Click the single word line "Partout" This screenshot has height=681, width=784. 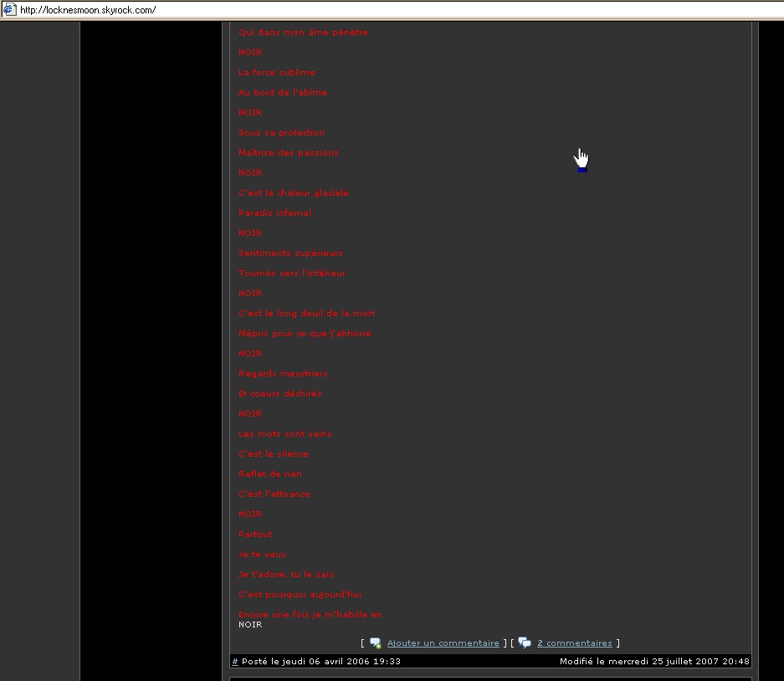click(x=255, y=535)
